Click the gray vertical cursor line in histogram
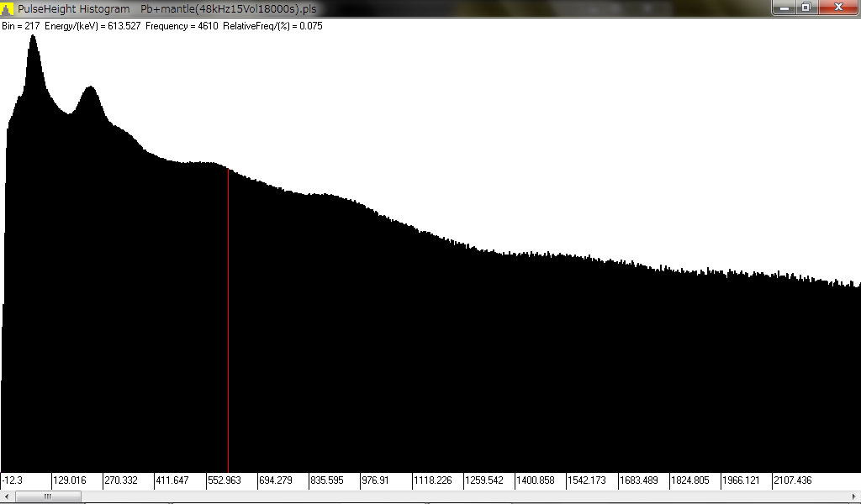This screenshot has height=504, width=861. point(228,319)
